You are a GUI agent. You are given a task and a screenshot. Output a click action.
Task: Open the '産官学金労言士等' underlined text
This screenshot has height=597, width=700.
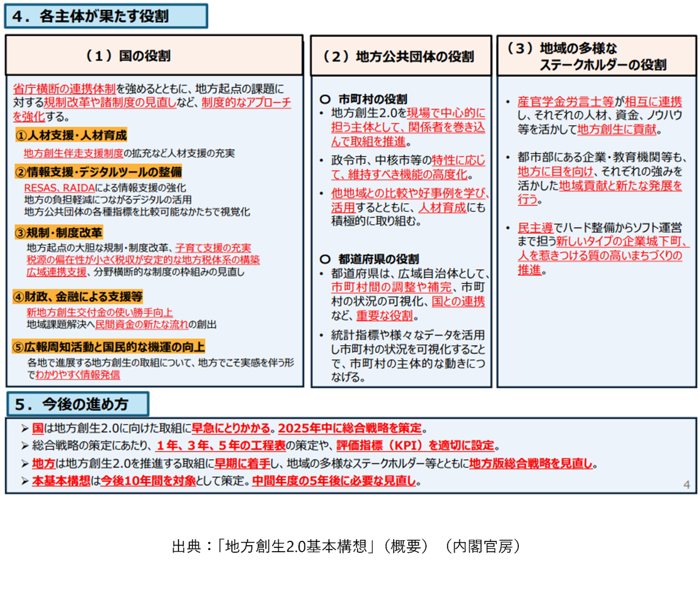click(565, 101)
